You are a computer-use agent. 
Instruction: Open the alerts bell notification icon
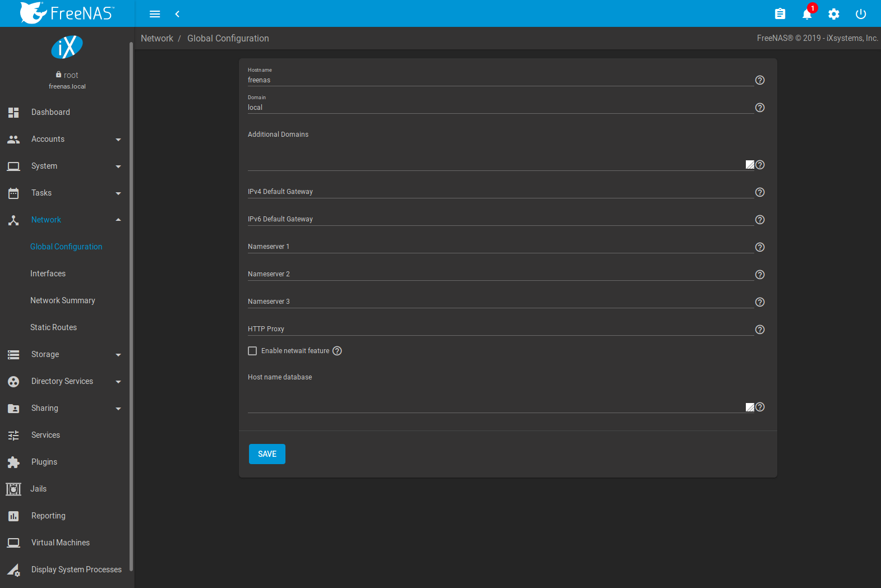point(807,14)
